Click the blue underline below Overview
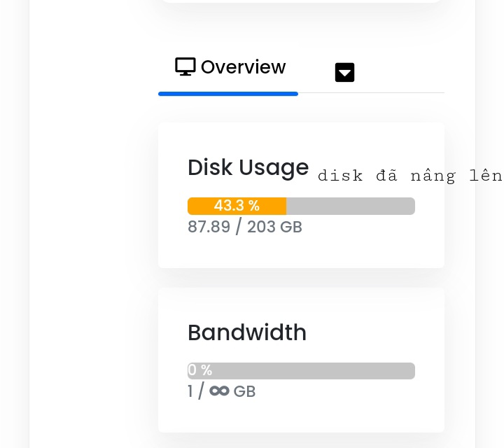The height and width of the screenshot is (448, 504). (228, 93)
